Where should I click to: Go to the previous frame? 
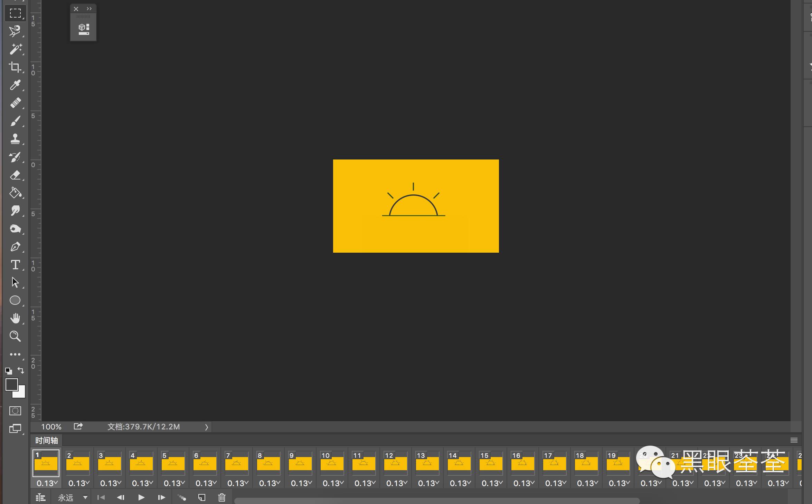tap(121, 497)
